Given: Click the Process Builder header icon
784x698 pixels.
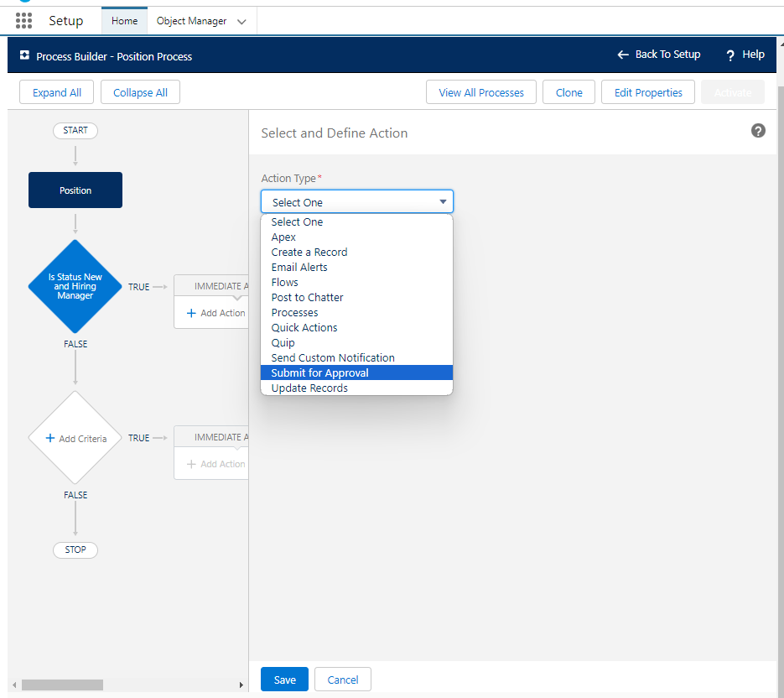Looking at the screenshot, I should [x=24, y=55].
